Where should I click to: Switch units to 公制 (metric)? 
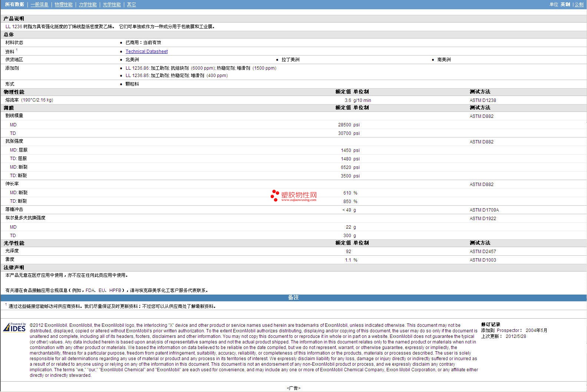coord(579,4)
